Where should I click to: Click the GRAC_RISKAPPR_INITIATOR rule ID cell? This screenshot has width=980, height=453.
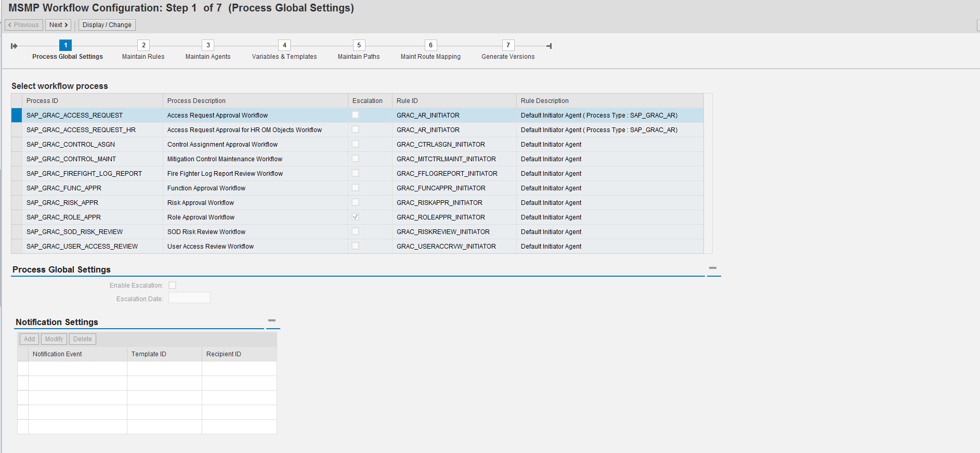pos(454,203)
